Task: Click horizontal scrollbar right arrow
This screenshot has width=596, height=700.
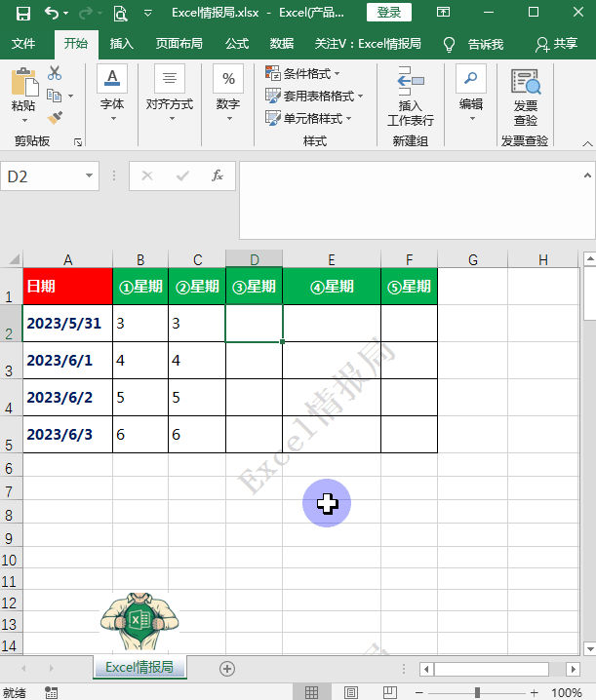Action: click(573, 669)
